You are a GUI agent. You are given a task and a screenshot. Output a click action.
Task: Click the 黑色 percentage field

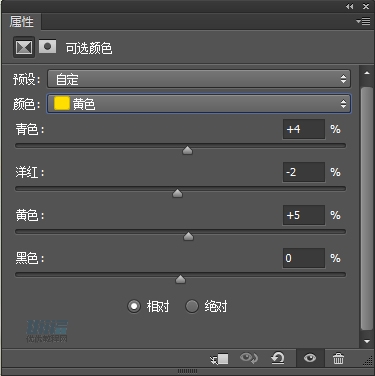(x=304, y=258)
